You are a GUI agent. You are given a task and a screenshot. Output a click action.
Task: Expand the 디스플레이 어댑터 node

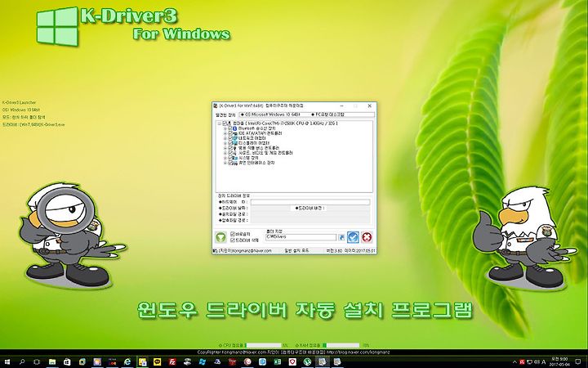225,143
